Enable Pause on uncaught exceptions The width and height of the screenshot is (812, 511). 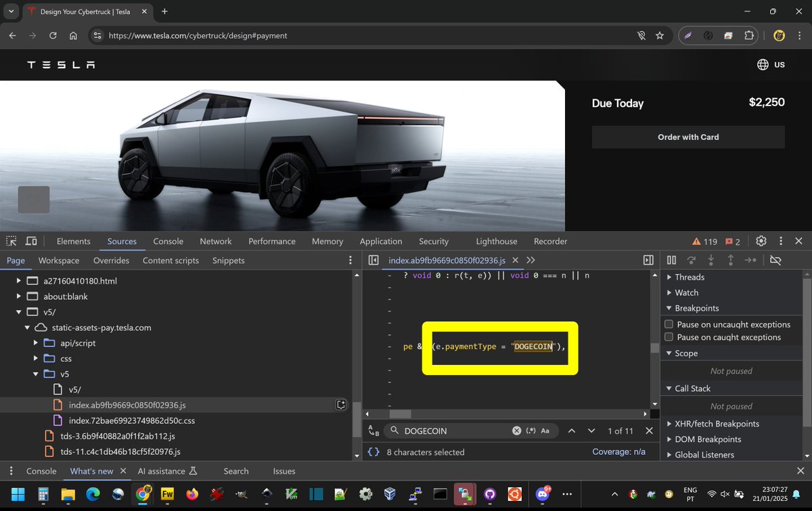tap(670, 324)
